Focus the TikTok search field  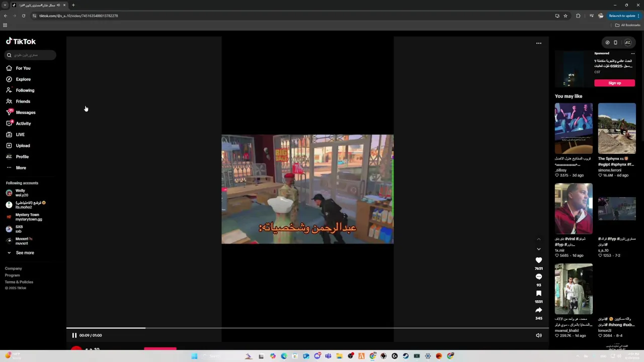coord(31,55)
